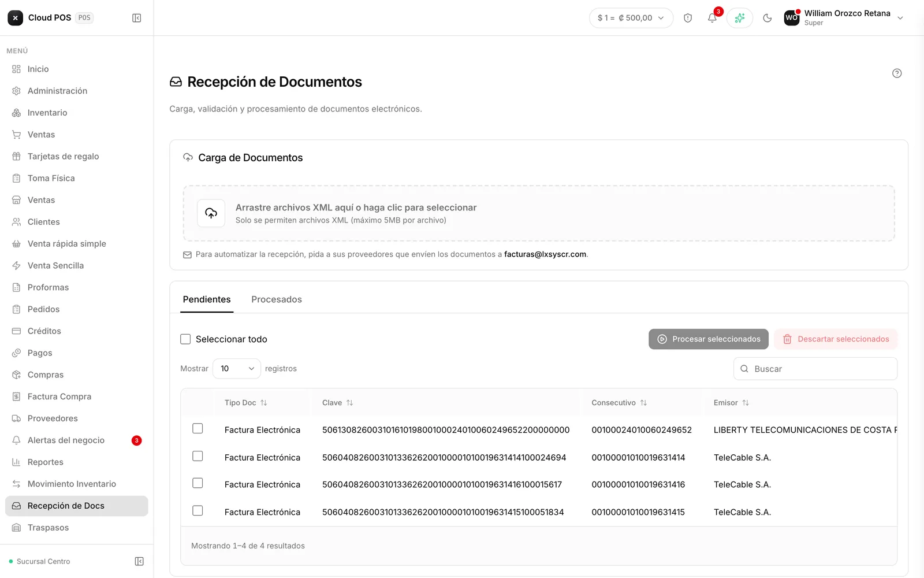Open the help question mark icon

(897, 73)
